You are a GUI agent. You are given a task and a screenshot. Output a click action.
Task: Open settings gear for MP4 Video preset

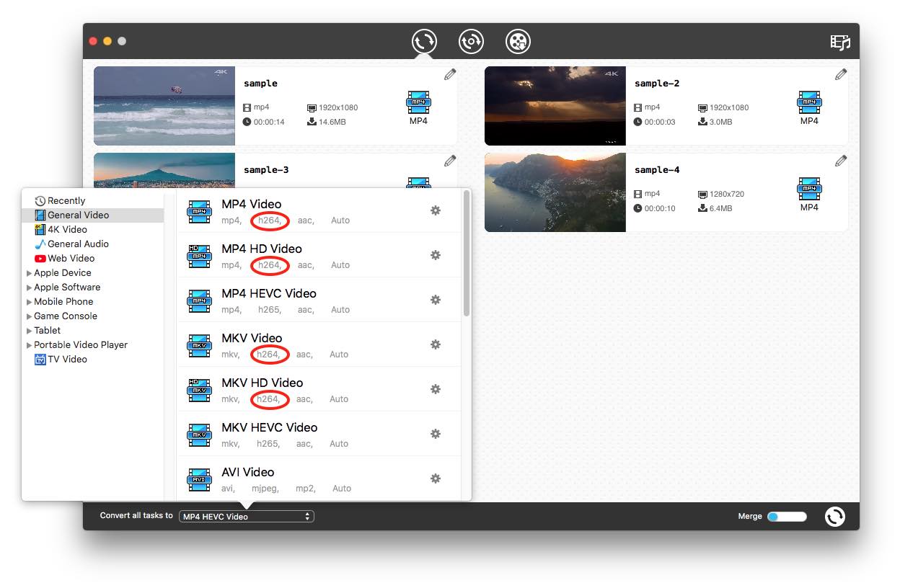click(x=436, y=210)
